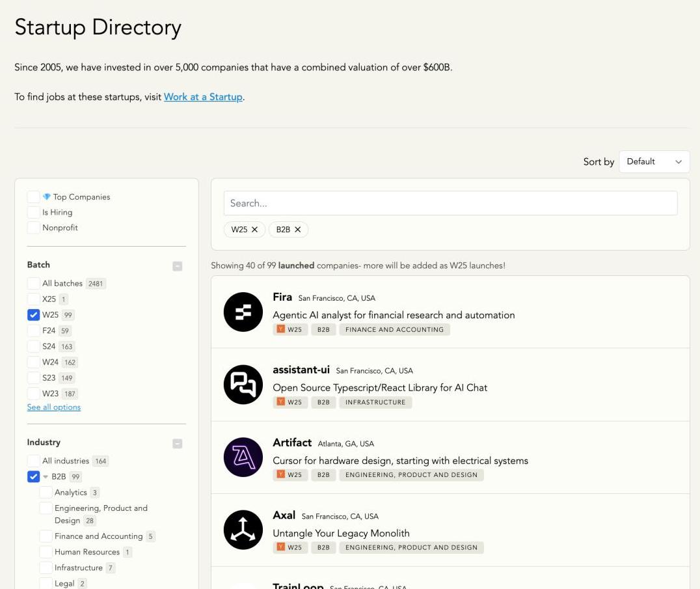Uncheck the B2B industry checkbox

33,476
